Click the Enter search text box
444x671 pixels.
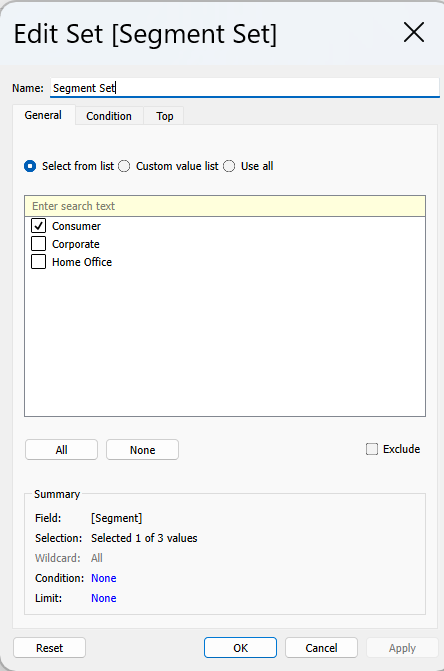[225, 206]
